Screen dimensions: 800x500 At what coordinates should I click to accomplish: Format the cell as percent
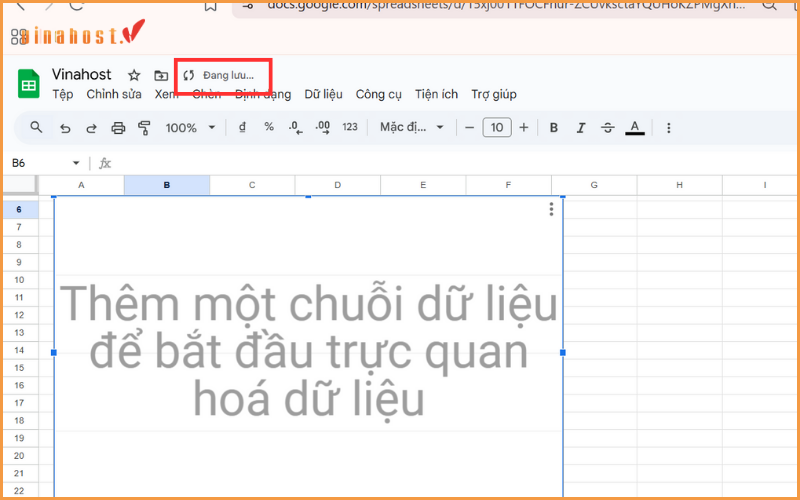(x=269, y=127)
